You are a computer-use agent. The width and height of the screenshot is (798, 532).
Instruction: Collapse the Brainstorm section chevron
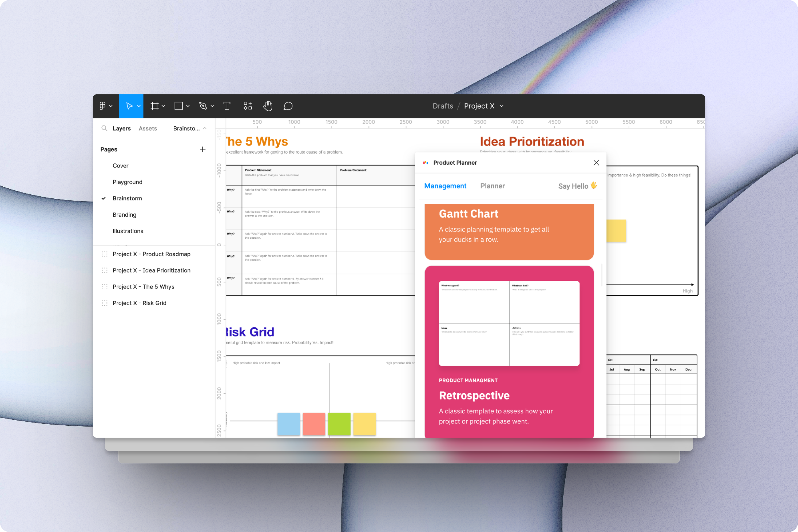204,128
